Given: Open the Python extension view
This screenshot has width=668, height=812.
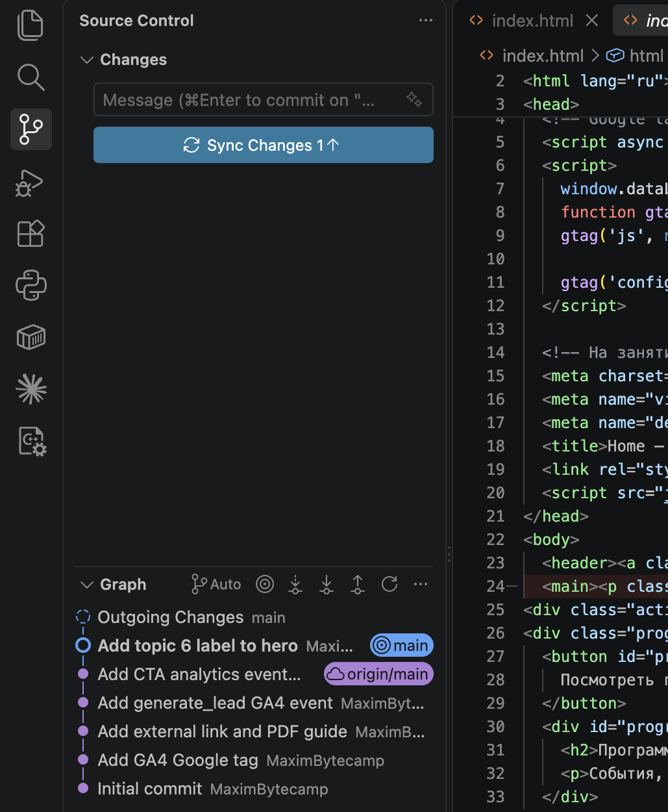Looking at the screenshot, I should 31,285.
